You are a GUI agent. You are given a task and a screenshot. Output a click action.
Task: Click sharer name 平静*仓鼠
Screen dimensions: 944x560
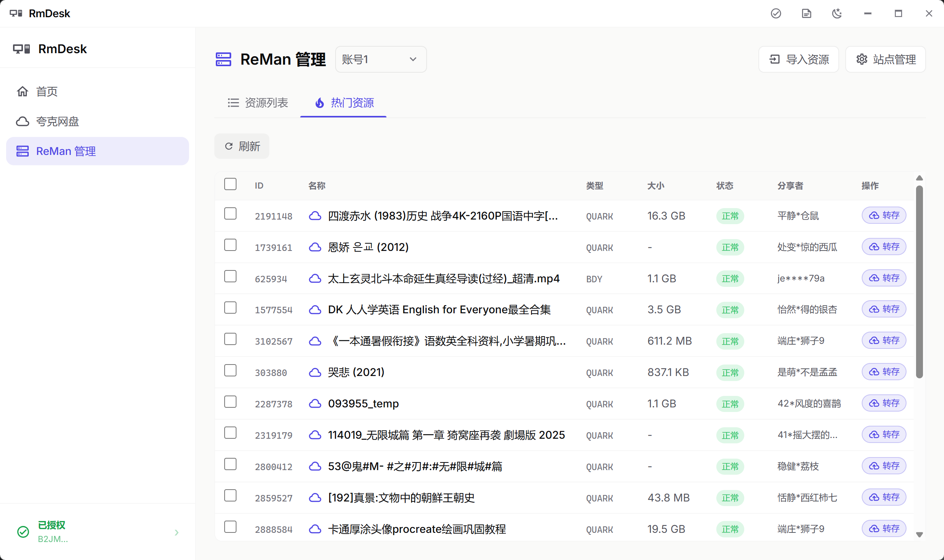(798, 216)
